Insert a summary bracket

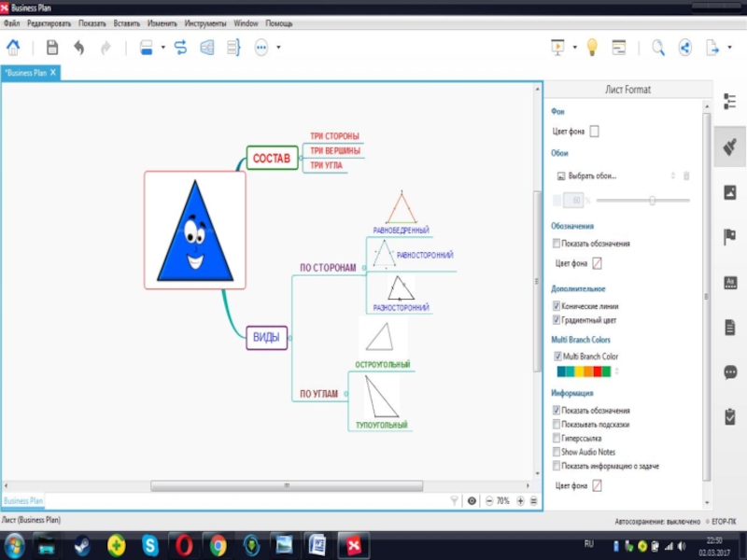tap(233, 48)
